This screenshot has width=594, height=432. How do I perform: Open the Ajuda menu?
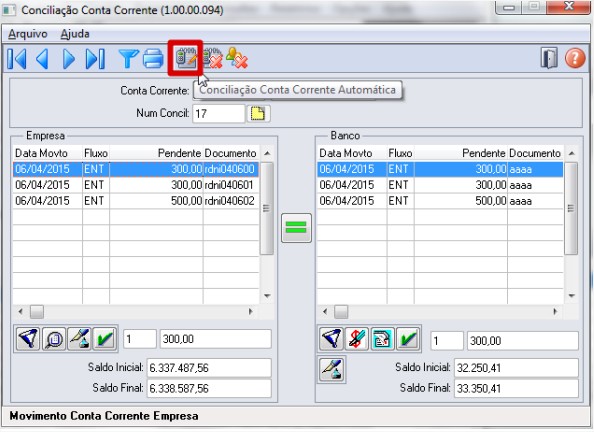[75, 34]
